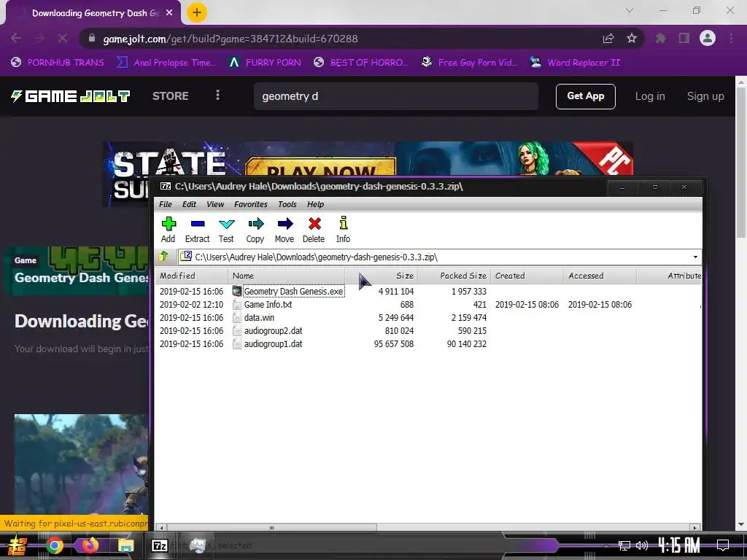
Task: Open the Windows Start button
Action: pos(18,545)
